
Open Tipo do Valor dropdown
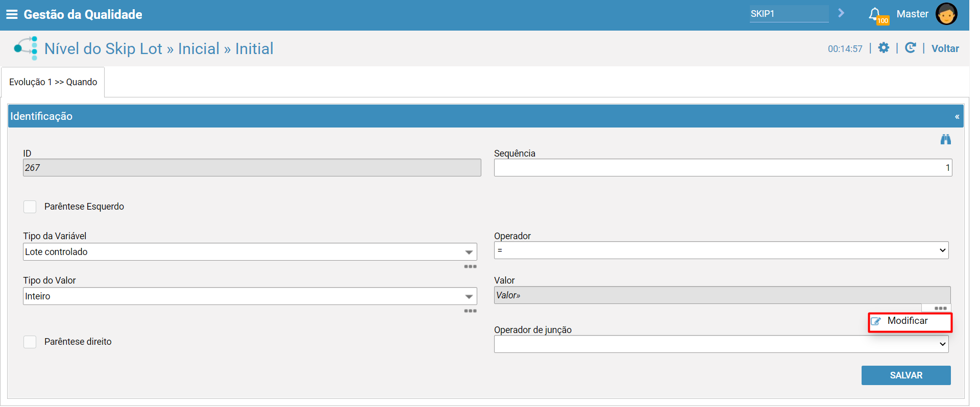coord(250,296)
